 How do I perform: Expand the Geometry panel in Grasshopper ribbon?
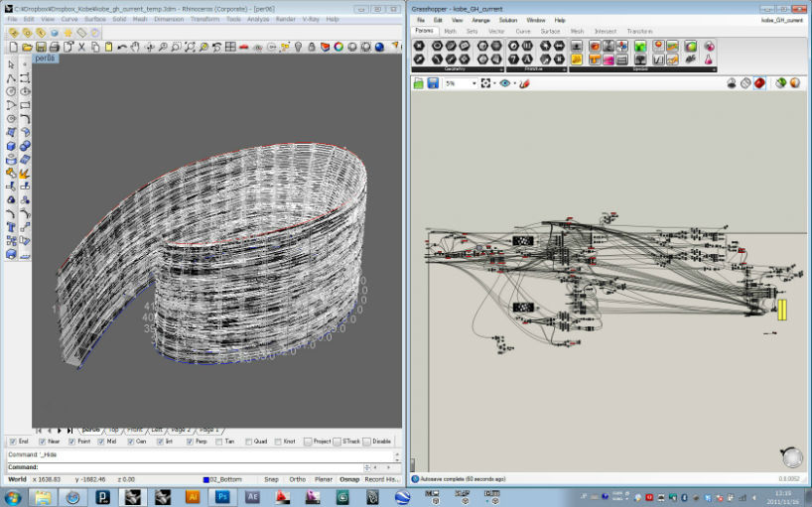coord(501,69)
